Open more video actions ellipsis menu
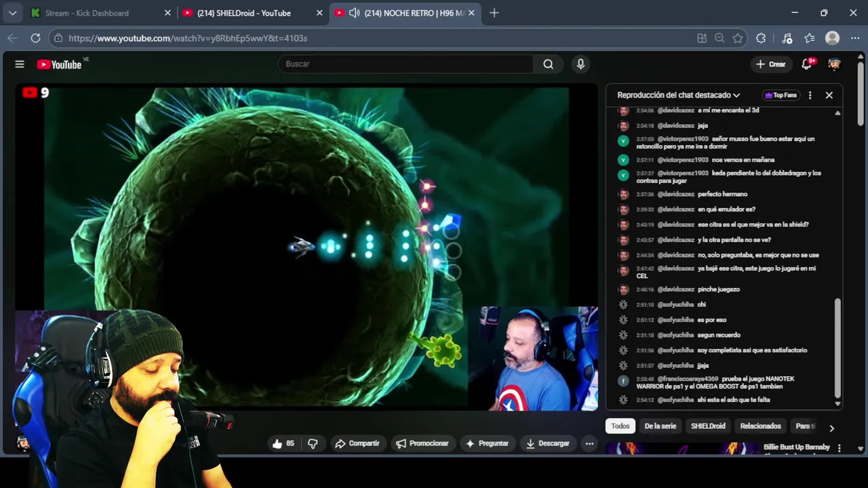868x488 pixels. point(589,443)
